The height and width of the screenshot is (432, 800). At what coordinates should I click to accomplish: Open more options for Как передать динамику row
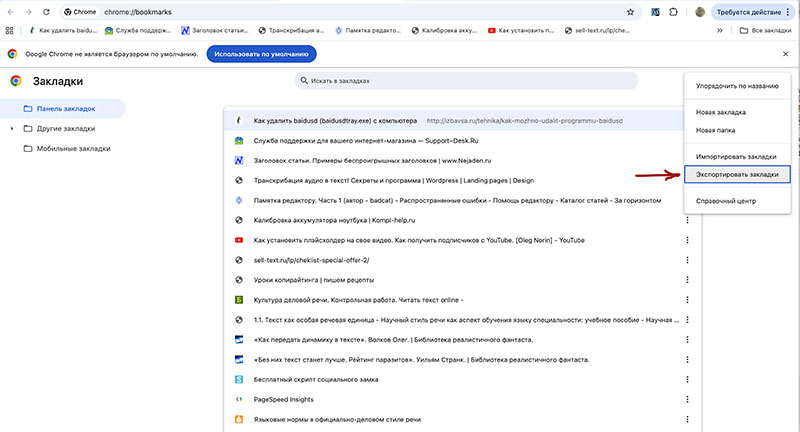(x=687, y=340)
